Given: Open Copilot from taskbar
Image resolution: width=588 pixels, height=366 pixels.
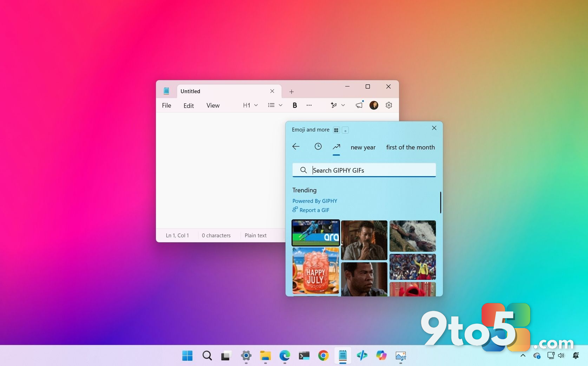Looking at the screenshot, I should click(381, 356).
